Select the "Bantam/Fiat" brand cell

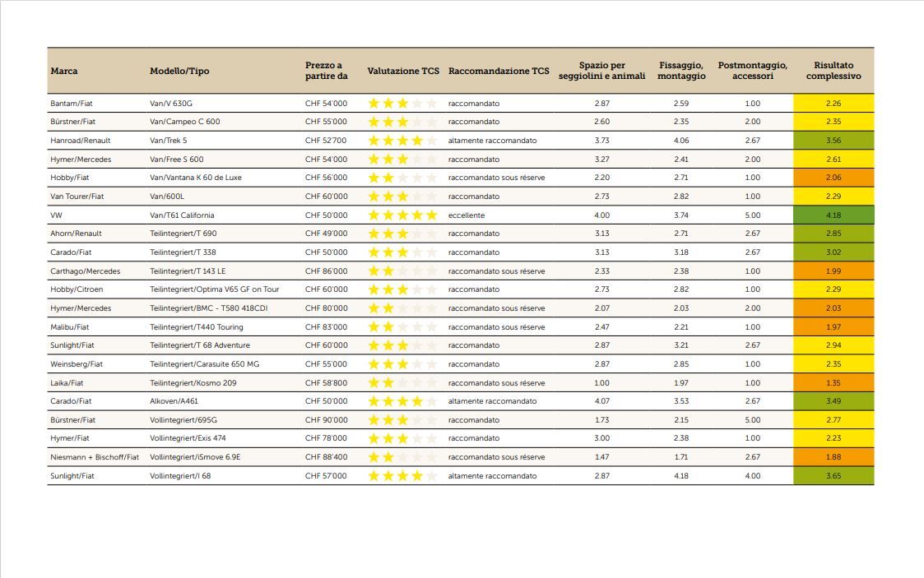[72, 104]
